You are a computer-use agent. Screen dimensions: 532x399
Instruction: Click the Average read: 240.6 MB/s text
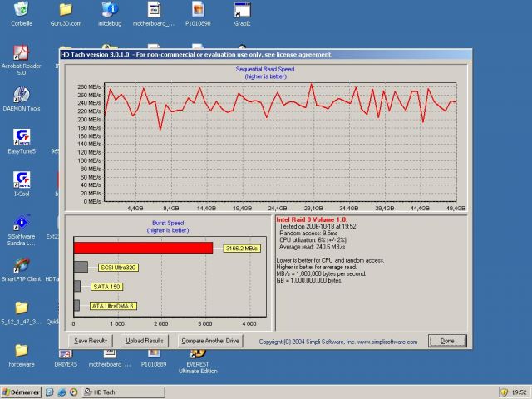[313, 247]
